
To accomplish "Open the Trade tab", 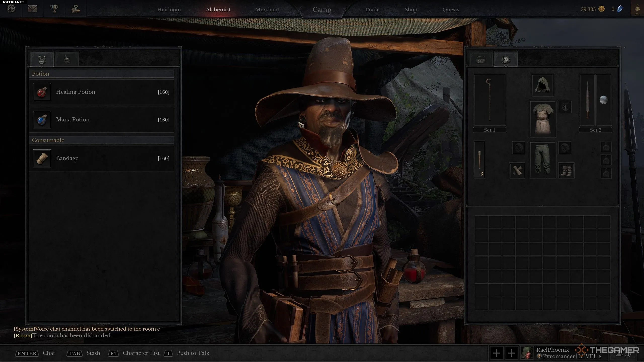I will (372, 10).
